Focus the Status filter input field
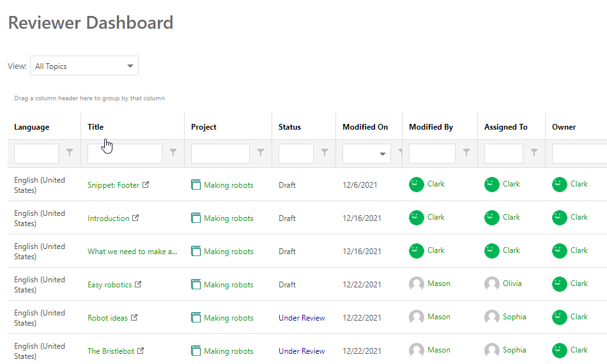 click(x=296, y=153)
